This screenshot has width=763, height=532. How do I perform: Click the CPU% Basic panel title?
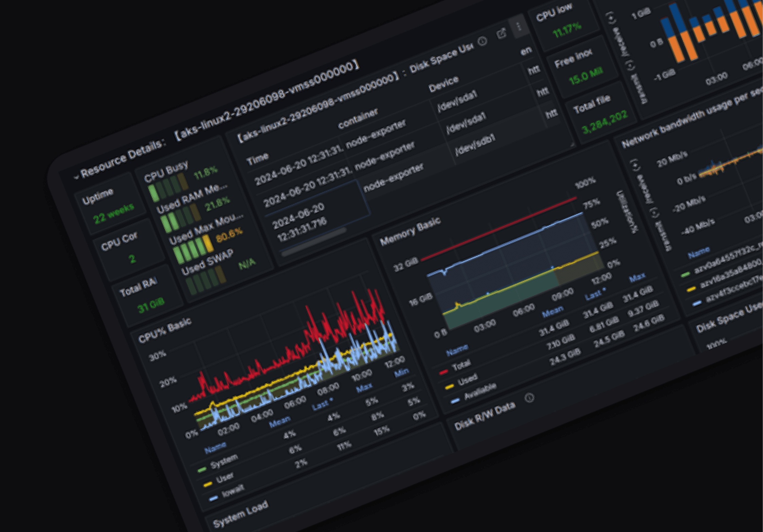(165, 330)
